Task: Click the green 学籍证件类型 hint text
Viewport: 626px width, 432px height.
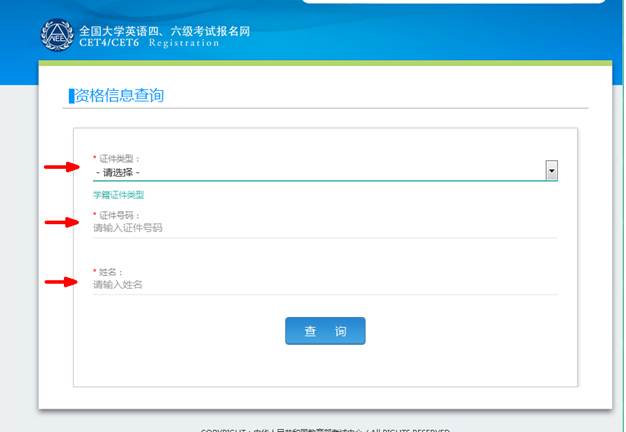Action: click(119, 195)
